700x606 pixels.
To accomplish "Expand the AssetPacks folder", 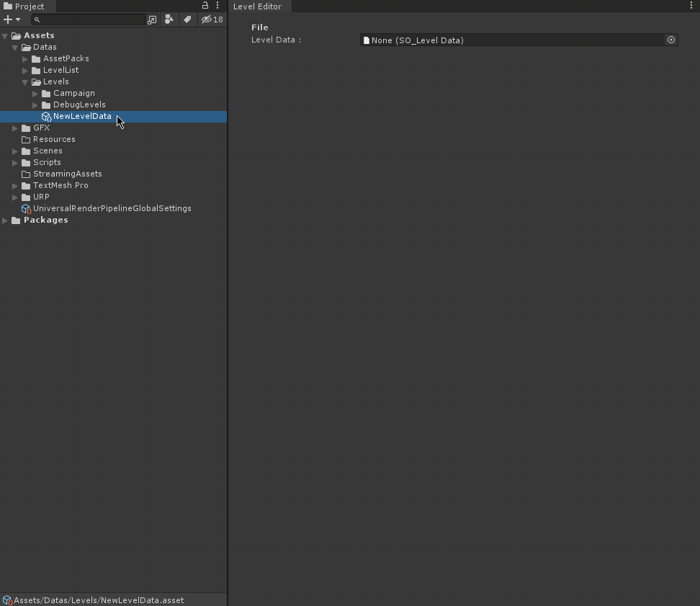I will [25, 58].
